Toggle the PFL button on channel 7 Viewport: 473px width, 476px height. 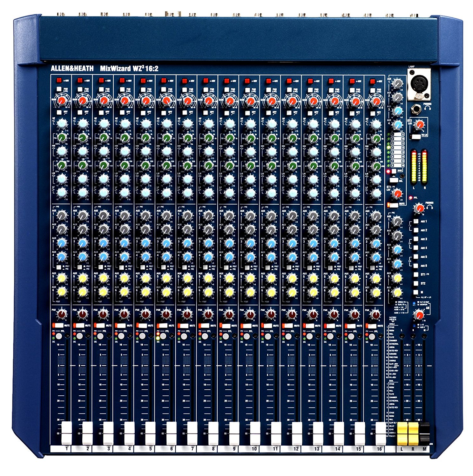click(x=184, y=336)
